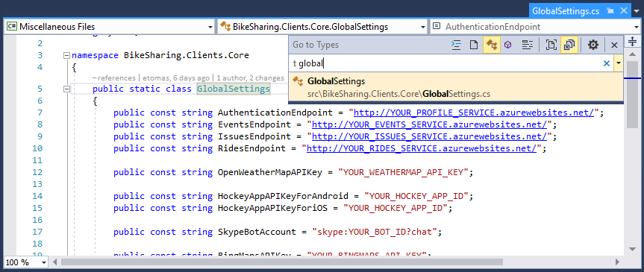Click the split editor handle above the scrollbar
Image resolution: width=644 pixels, height=272 pixels.
pyautogui.click(x=631, y=42)
